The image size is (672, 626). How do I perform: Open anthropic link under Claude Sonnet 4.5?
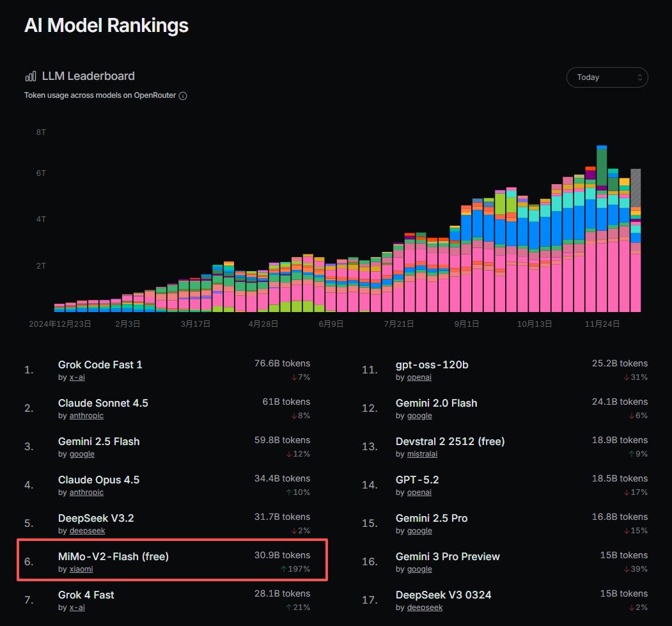[86, 416]
